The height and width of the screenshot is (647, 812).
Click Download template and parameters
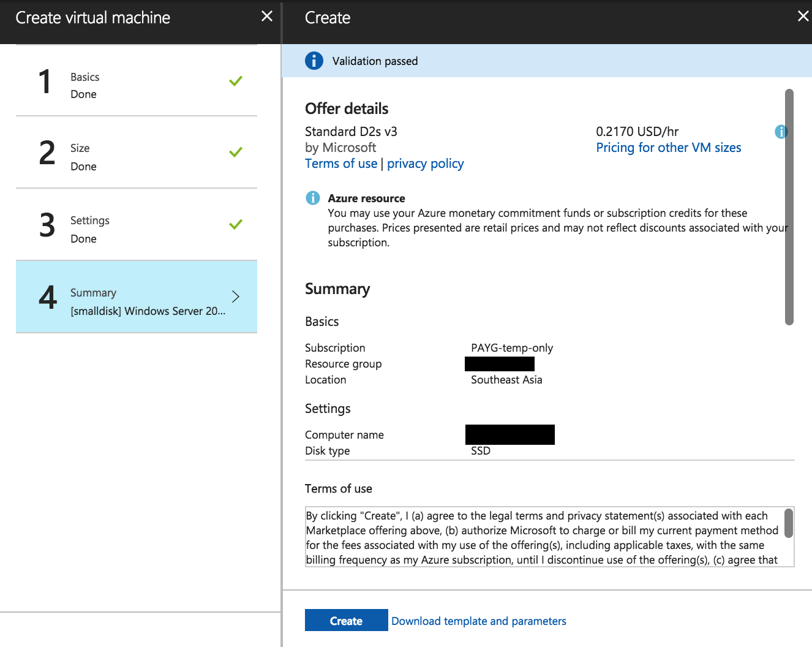(x=478, y=621)
